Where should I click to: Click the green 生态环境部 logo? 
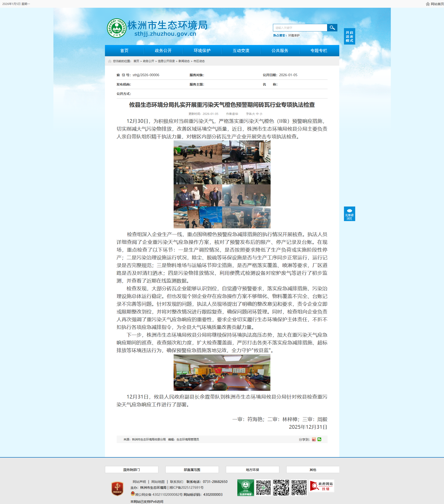[245, 488]
